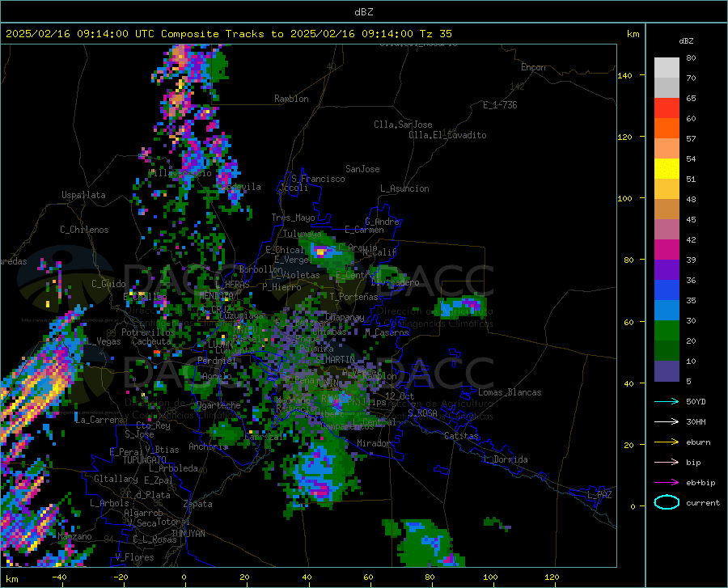Click the TUNUYAN map label
The height and width of the screenshot is (588, 728).
tap(188, 534)
